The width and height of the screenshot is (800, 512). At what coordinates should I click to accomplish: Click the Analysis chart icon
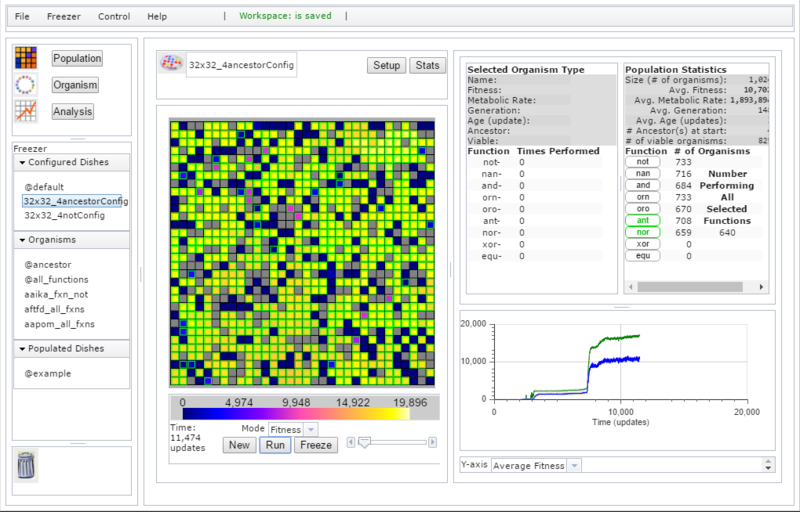(26, 112)
